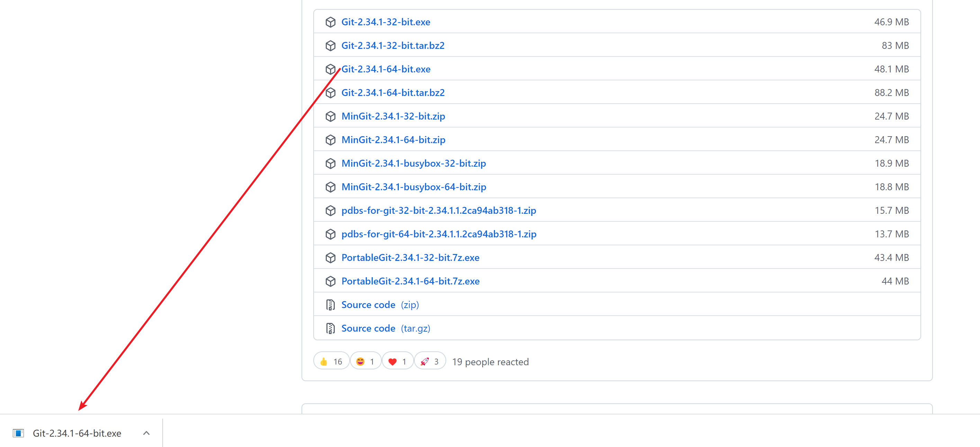Click the 88.2 MB size value
980x447 pixels.
[891, 93]
